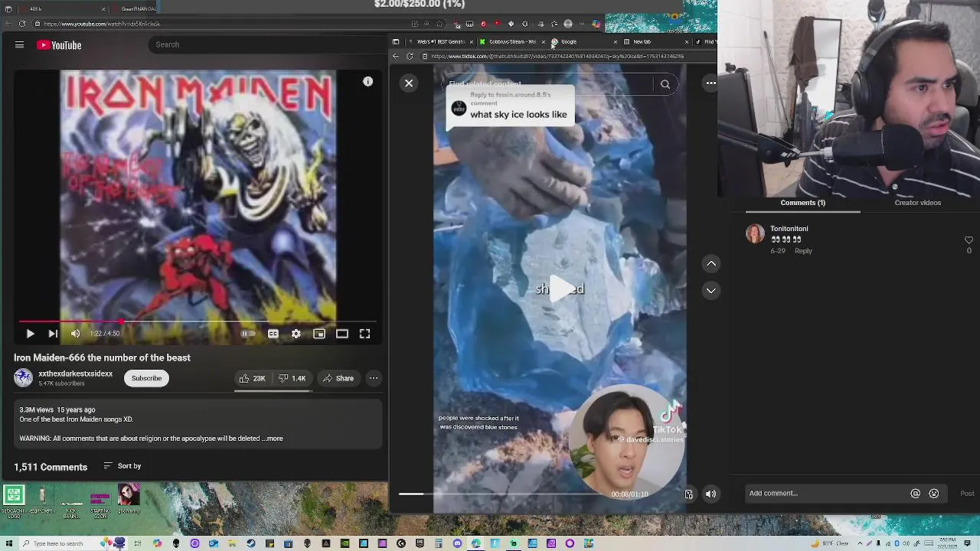Viewport: 980px width, 551px height.
Task: Reload the YouTube browser page
Action: 22,24
